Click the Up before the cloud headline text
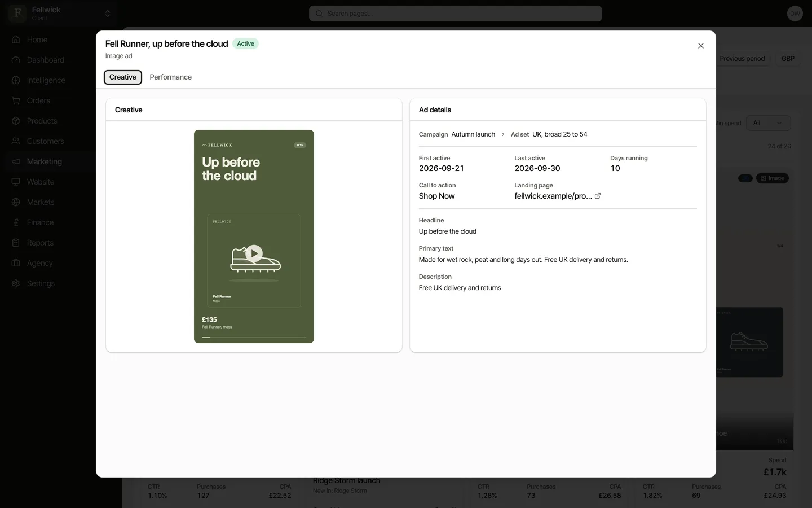The image size is (812, 508). (448, 231)
